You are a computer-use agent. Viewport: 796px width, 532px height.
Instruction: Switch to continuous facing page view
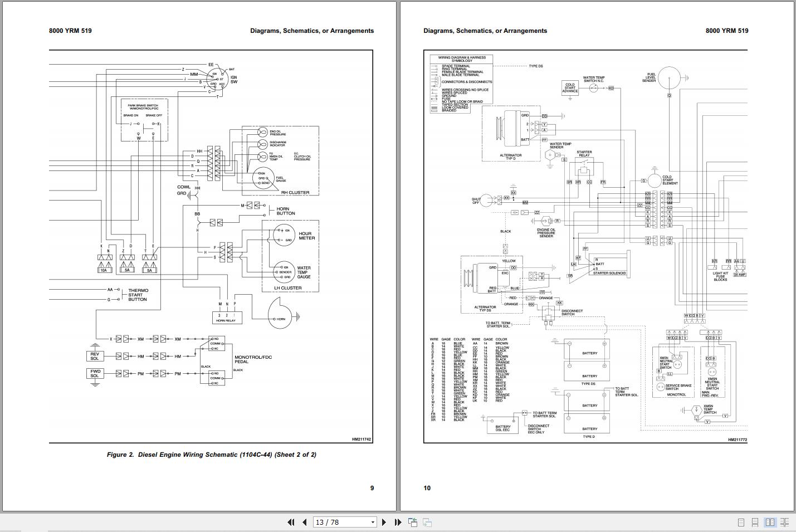[x=784, y=522]
